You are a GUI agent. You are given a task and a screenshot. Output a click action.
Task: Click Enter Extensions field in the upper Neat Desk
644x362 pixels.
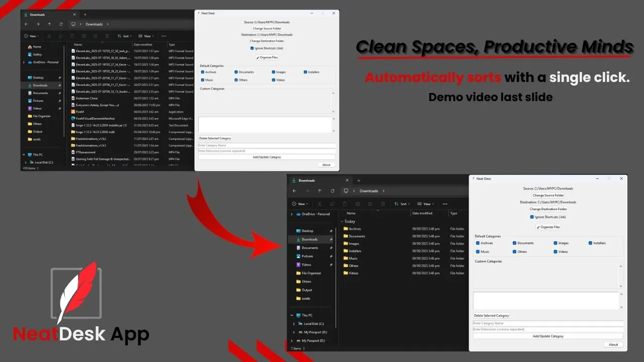(x=267, y=151)
